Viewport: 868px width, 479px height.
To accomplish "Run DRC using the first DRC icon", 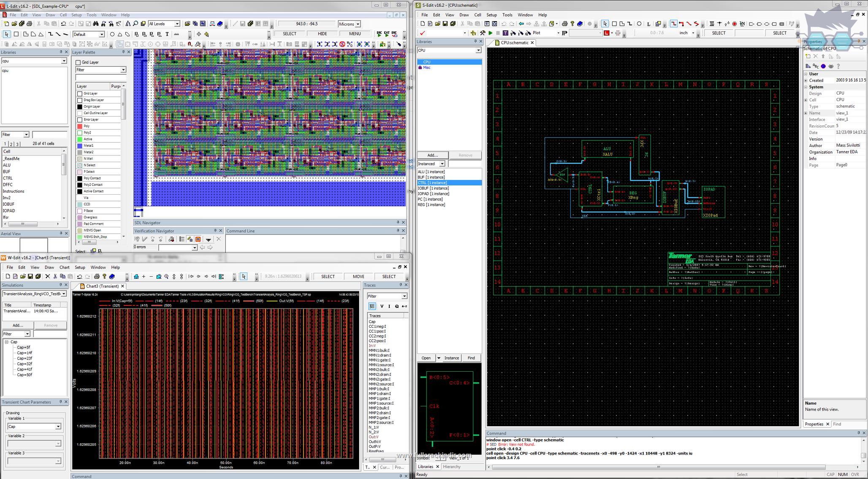I will pyautogui.click(x=379, y=34).
